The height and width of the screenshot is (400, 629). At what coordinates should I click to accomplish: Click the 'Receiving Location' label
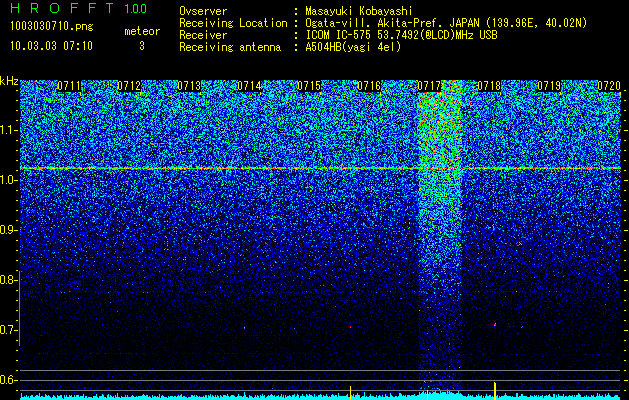pyautogui.click(x=233, y=23)
